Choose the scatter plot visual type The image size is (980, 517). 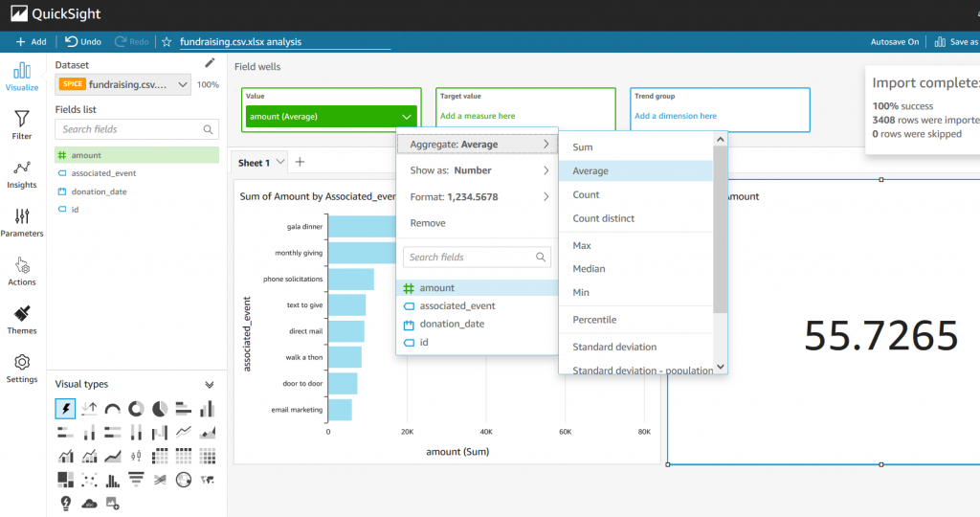pos(89,480)
